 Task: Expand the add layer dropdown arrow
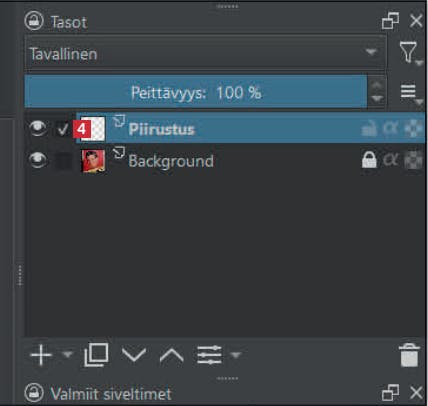pyautogui.click(x=68, y=354)
